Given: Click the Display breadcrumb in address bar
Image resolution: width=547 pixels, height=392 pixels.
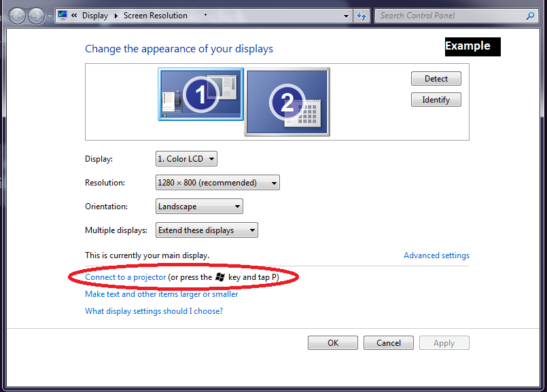Looking at the screenshot, I should tap(95, 16).
